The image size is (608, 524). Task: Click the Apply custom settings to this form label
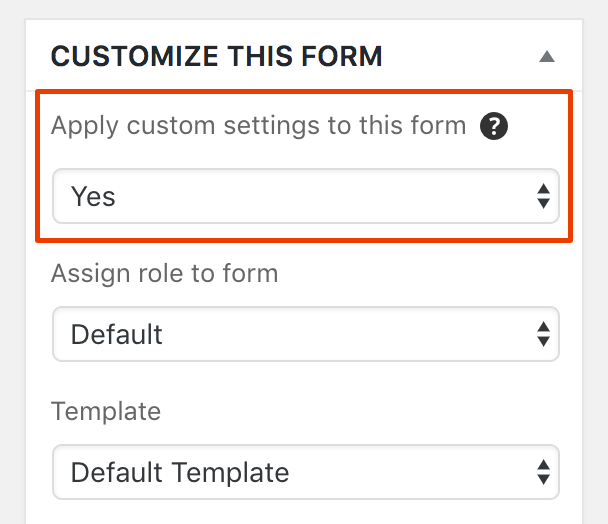[x=259, y=126]
